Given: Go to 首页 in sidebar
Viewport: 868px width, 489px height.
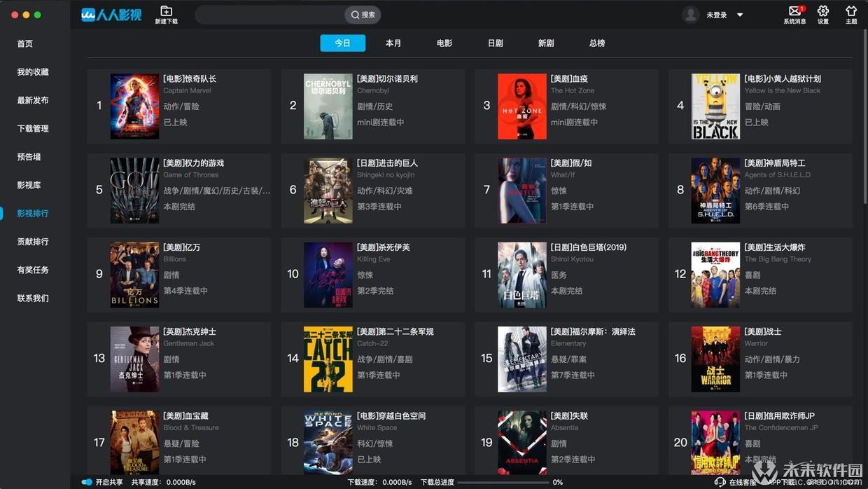Looking at the screenshot, I should pyautogui.click(x=25, y=43).
